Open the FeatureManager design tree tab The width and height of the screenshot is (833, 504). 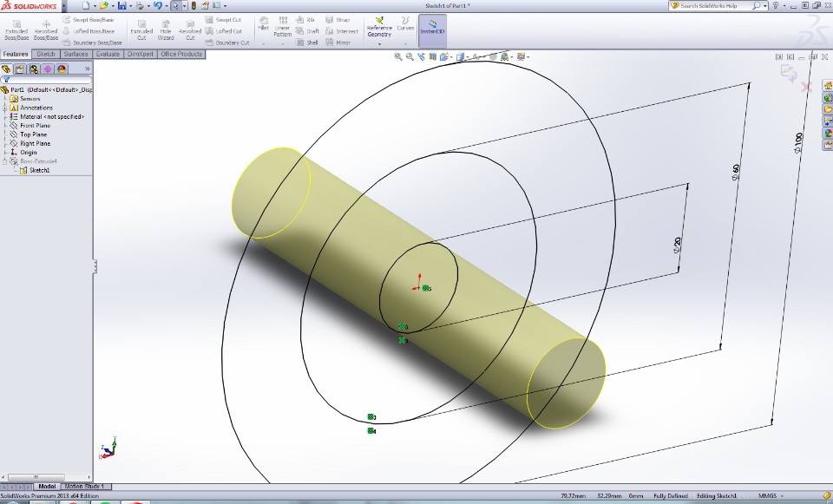point(6,69)
